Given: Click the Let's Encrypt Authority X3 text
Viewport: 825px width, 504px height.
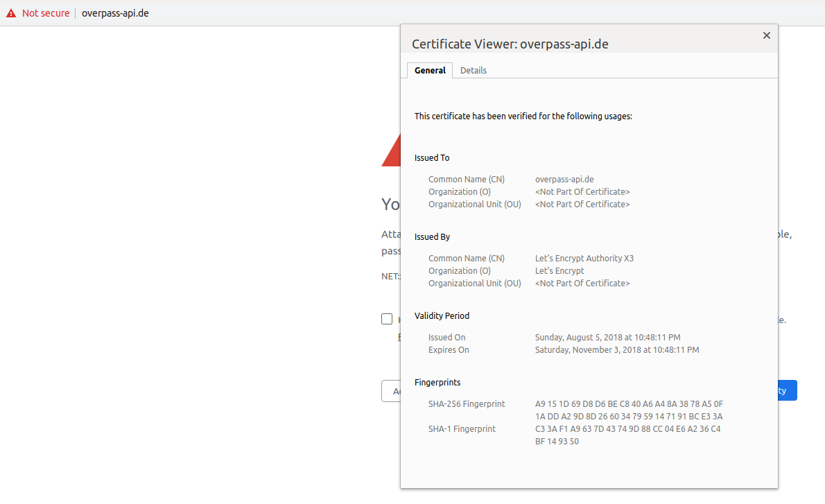Looking at the screenshot, I should tap(584, 258).
